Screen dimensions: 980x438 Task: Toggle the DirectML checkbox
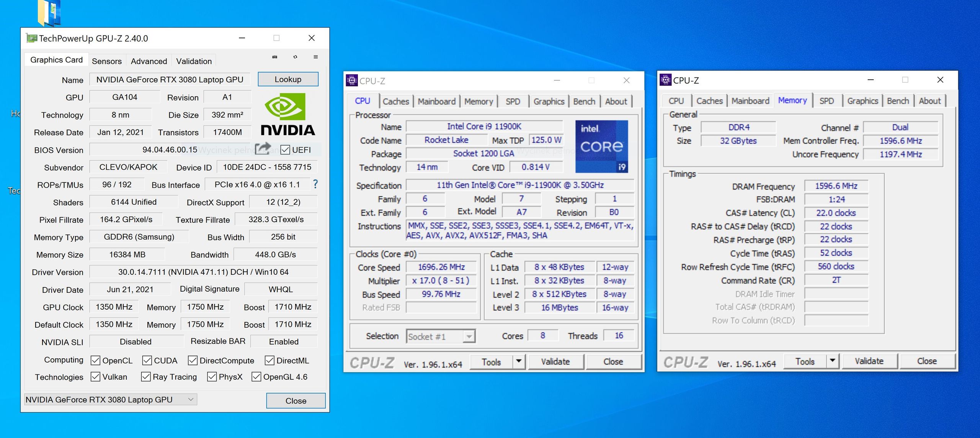click(x=269, y=361)
